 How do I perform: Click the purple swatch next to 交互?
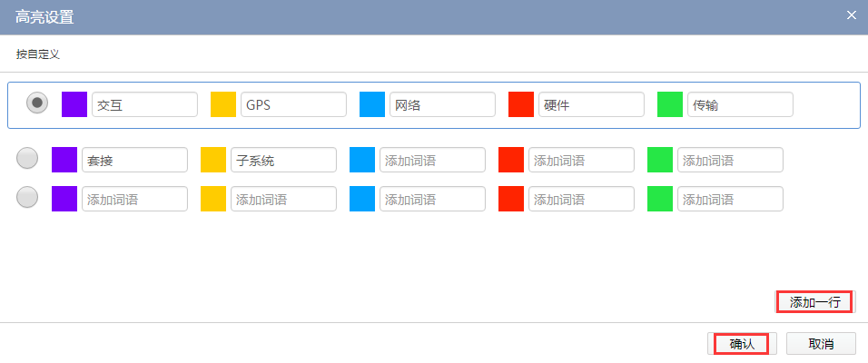coord(74,104)
